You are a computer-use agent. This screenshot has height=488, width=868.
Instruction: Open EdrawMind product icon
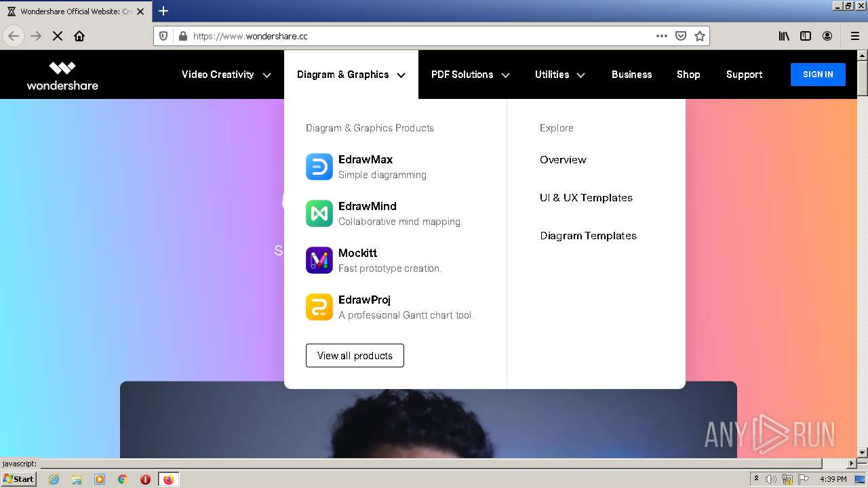tap(319, 213)
